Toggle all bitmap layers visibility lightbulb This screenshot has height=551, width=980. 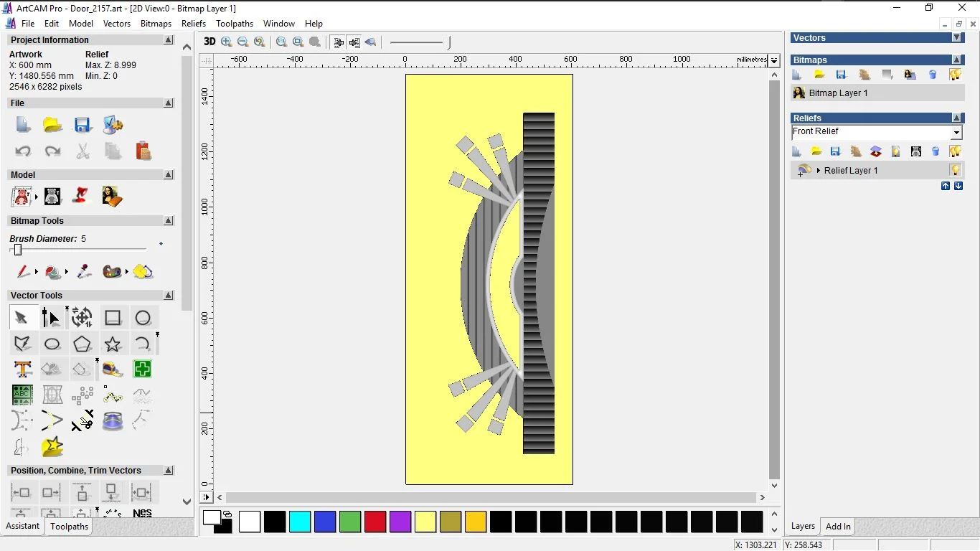955,75
